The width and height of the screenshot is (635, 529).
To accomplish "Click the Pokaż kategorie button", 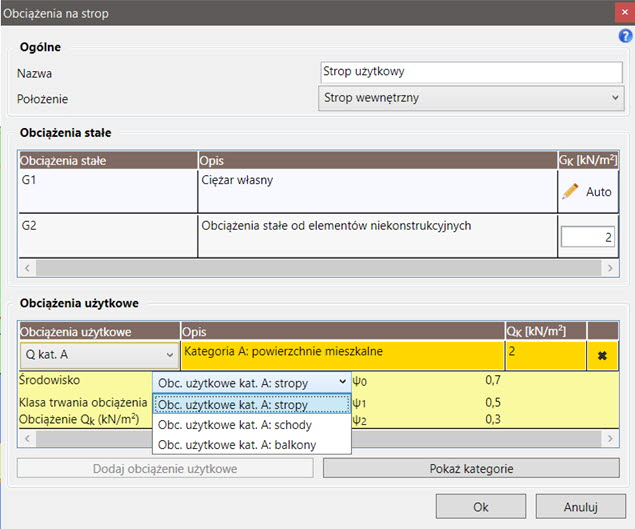I will coord(471,468).
